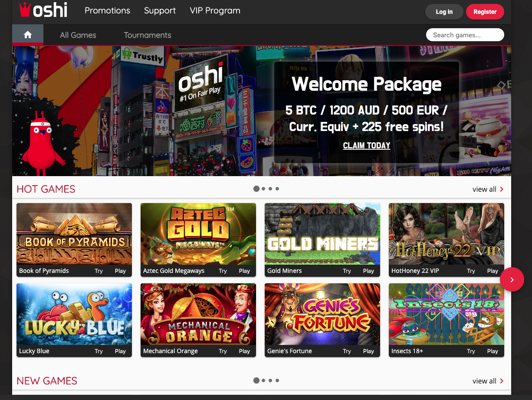
Task: Click Play on Genie's Fortune
Action: 368,351
